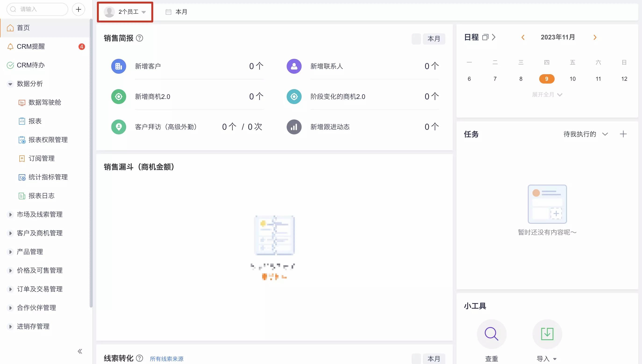Open the 导入 dropdown arrow

555,359
